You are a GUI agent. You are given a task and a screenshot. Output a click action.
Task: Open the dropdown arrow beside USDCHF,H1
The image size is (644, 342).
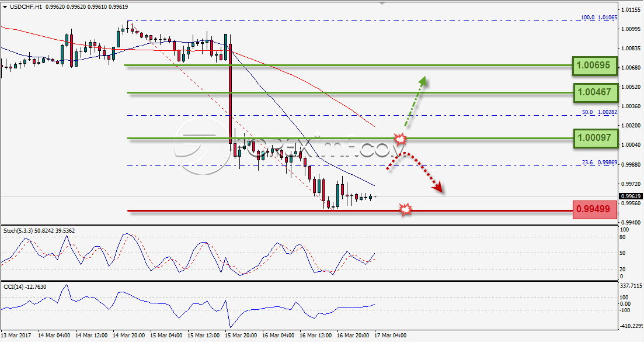(x=5, y=7)
